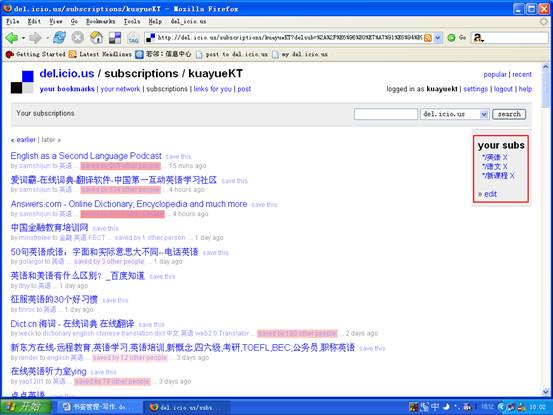Click the del.icio.us toolbar icon
The height and width of the screenshot is (415, 553).
tap(115, 38)
